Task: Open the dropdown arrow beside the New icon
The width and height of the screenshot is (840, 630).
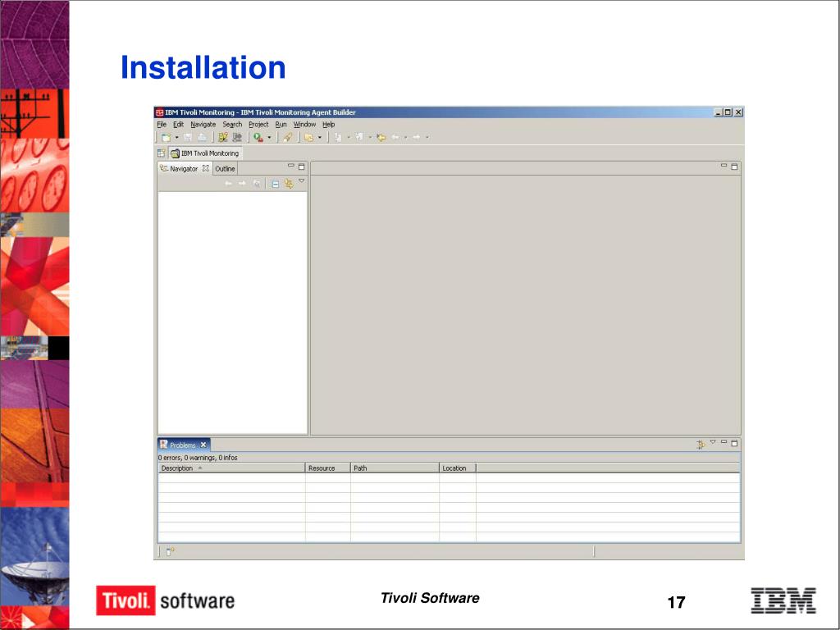Action: click(177, 138)
